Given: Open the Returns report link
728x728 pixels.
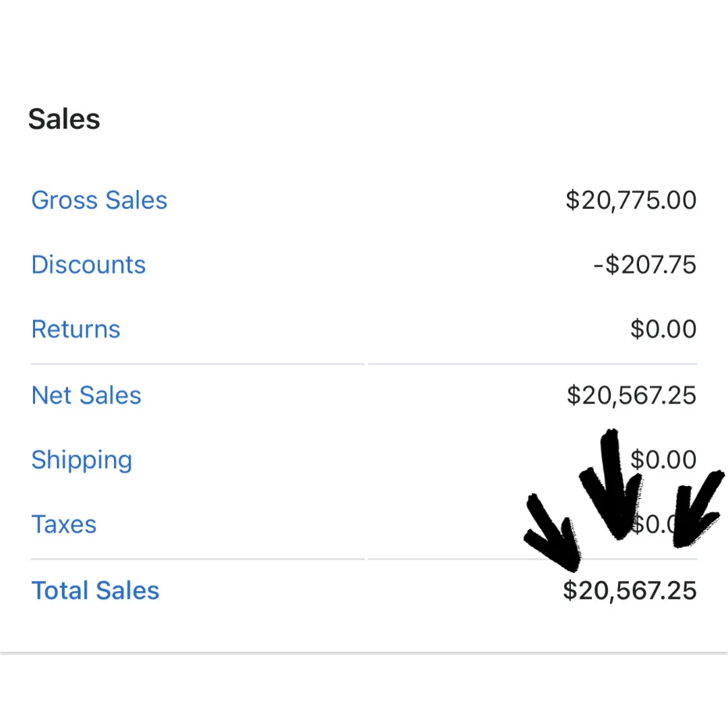Looking at the screenshot, I should (75, 330).
